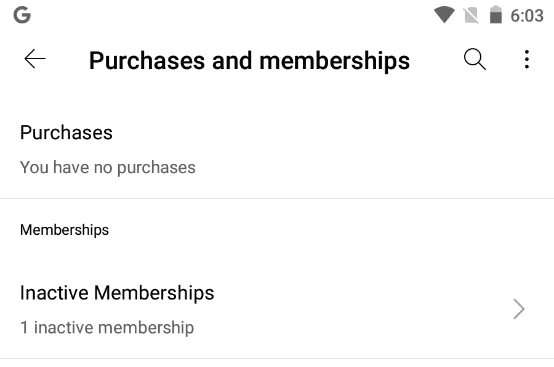The width and height of the screenshot is (554, 367).
Task: Tap the Wi-Fi signal status icon
Action: point(444,15)
